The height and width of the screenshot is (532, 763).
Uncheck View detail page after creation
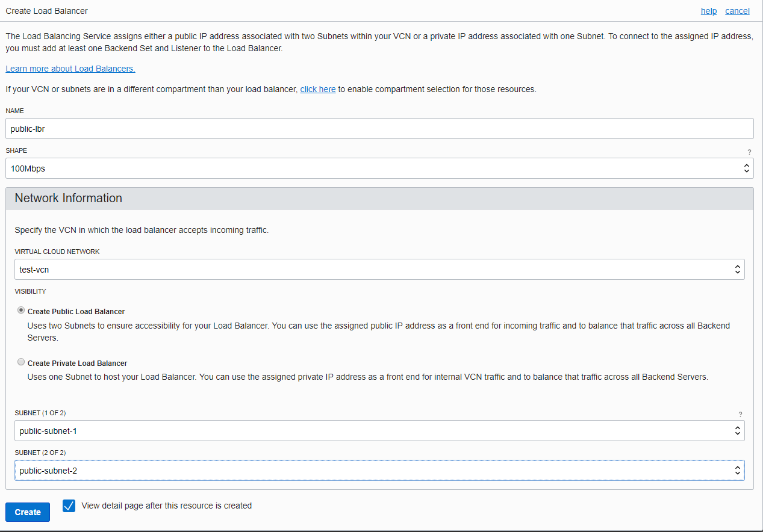coord(69,506)
